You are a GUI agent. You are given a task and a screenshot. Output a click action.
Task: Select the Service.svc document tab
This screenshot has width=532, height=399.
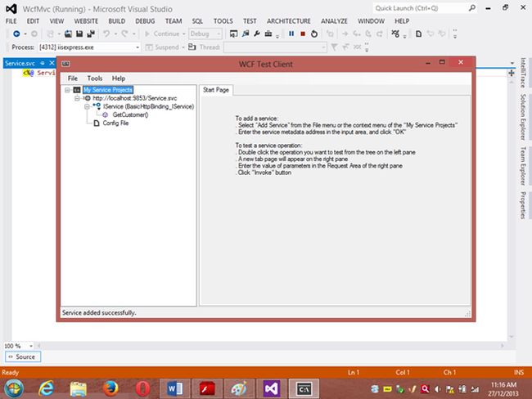click(x=20, y=63)
